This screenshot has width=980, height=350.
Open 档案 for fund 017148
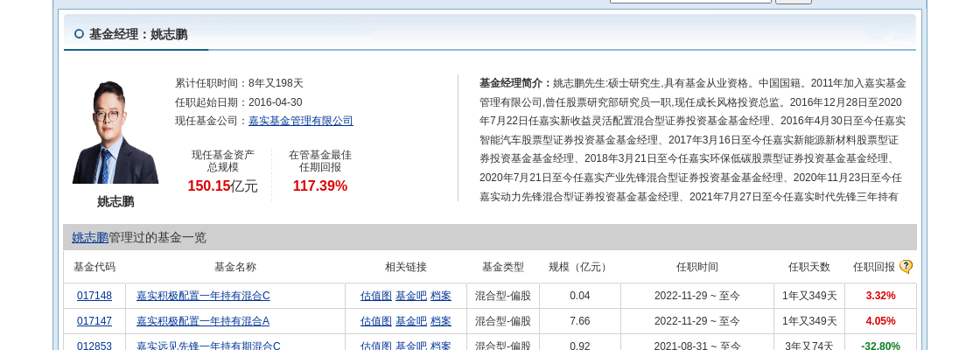pyautogui.click(x=441, y=296)
